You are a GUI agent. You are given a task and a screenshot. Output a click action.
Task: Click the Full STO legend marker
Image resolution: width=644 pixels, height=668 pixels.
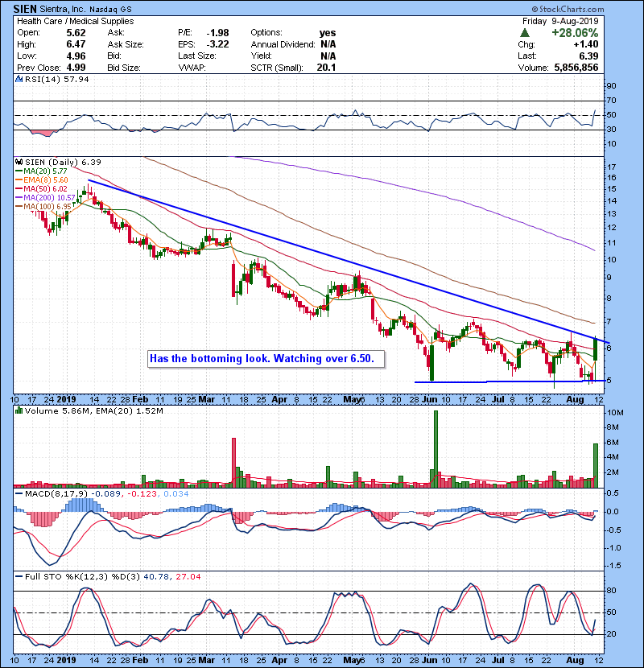(x=19, y=575)
